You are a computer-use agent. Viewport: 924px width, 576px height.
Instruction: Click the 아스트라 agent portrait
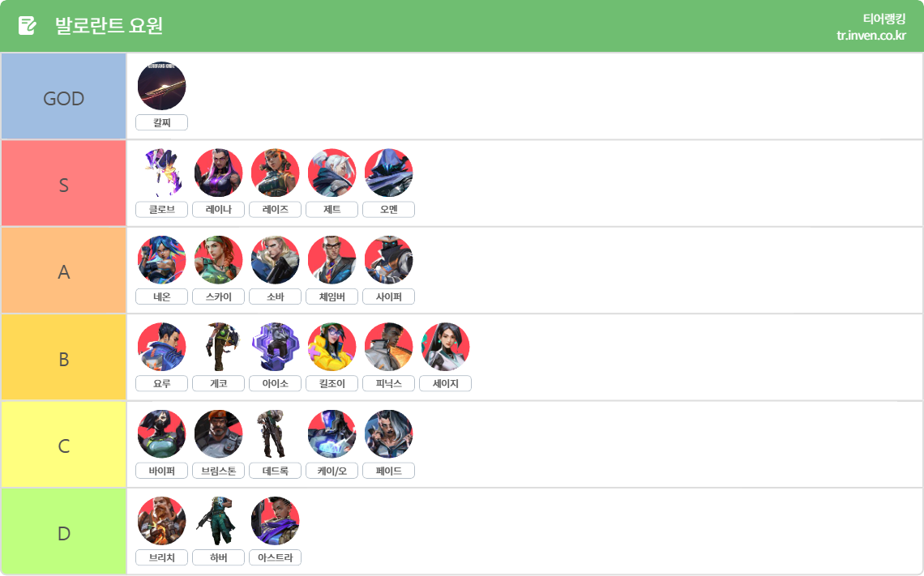(x=276, y=521)
